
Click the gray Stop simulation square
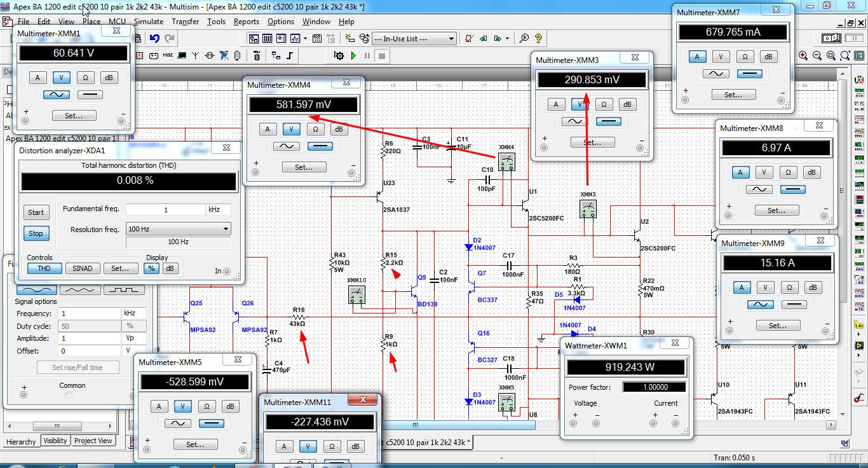382,56
